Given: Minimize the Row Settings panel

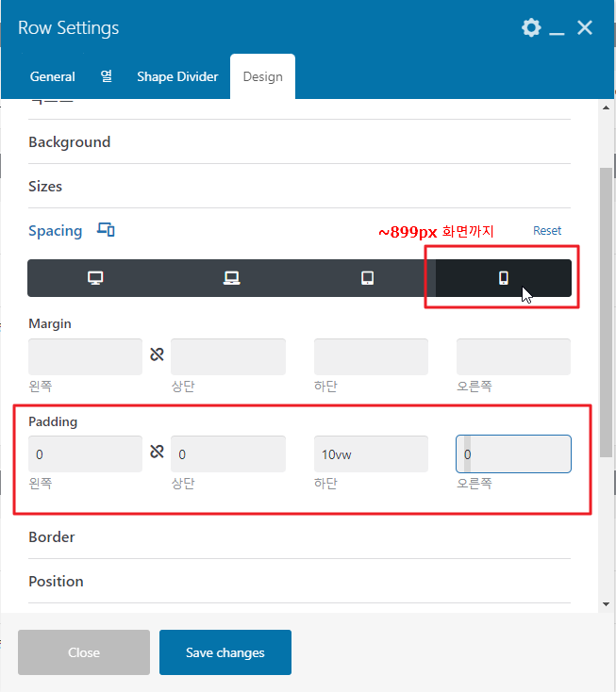Looking at the screenshot, I should [x=557, y=34].
